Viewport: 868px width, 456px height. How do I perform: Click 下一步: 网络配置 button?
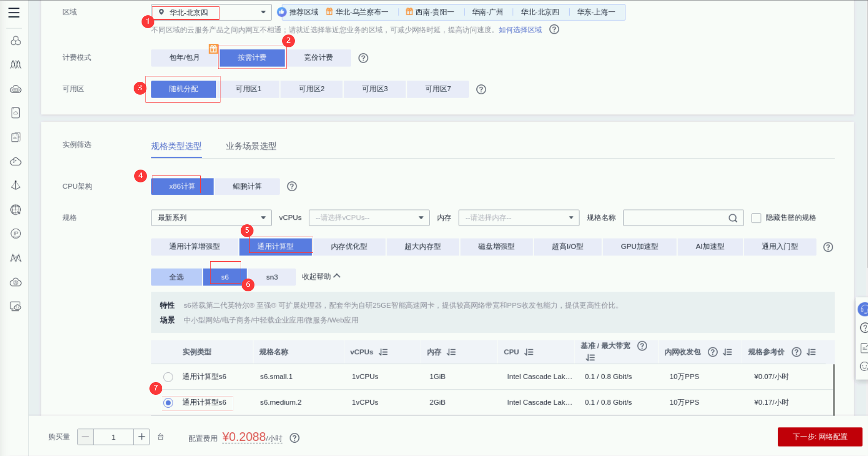pos(820,437)
